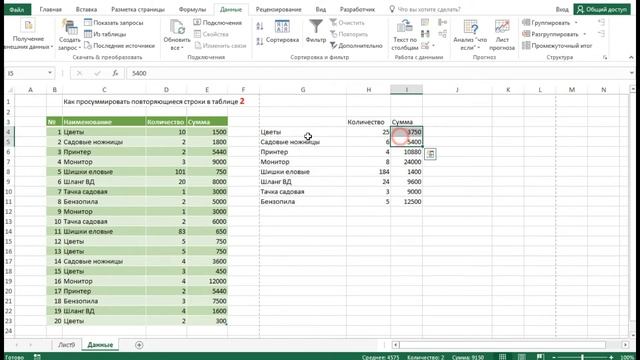Screen dimensions: 640x360
Task: Toggle the Фильтр funnel button
Action: 316,31
